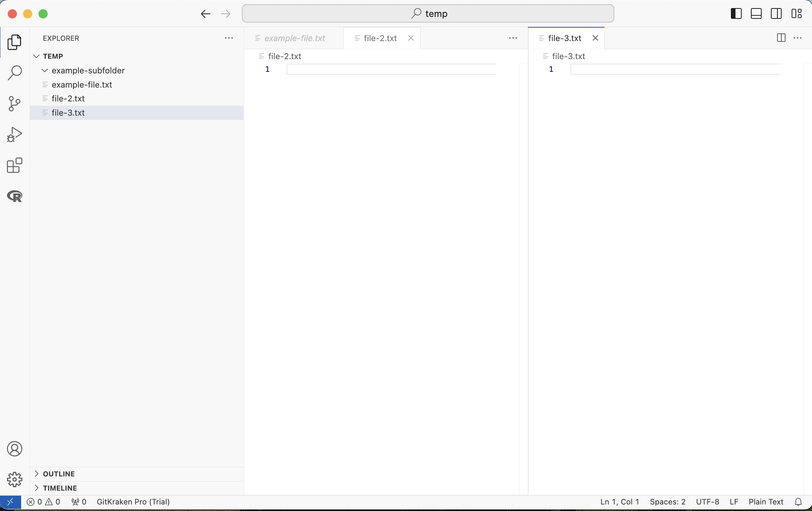The width and height of the screenshot is (812, 511).
Task: Open the Search view in activity bar
Action: 15,73
